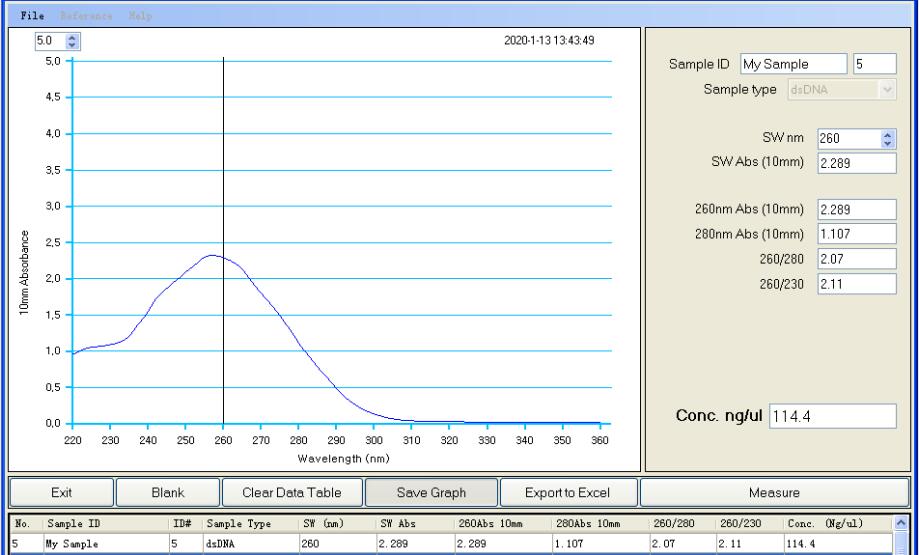The image size is (919, 555).
Task: Open the Reference menu
Action: click(86, 16)
